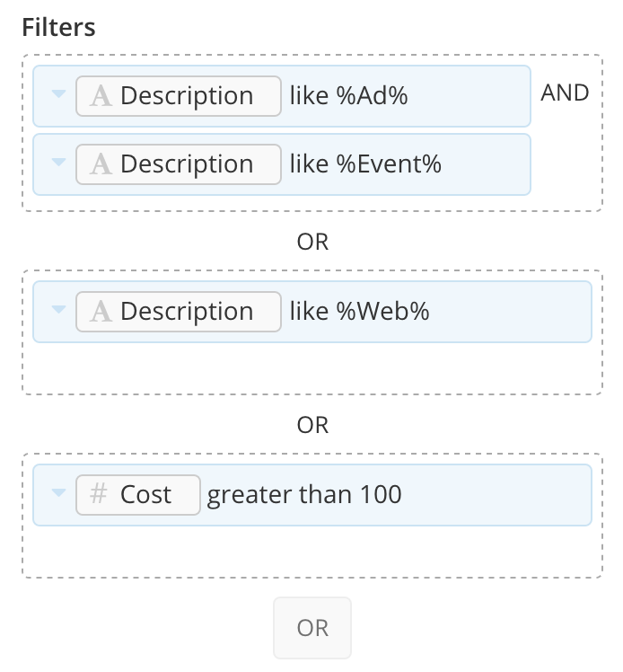Edit the 'greater than 100' condition
Image resolution: width=623 pixels, height=672 pixels.
[x=304, y=495]
